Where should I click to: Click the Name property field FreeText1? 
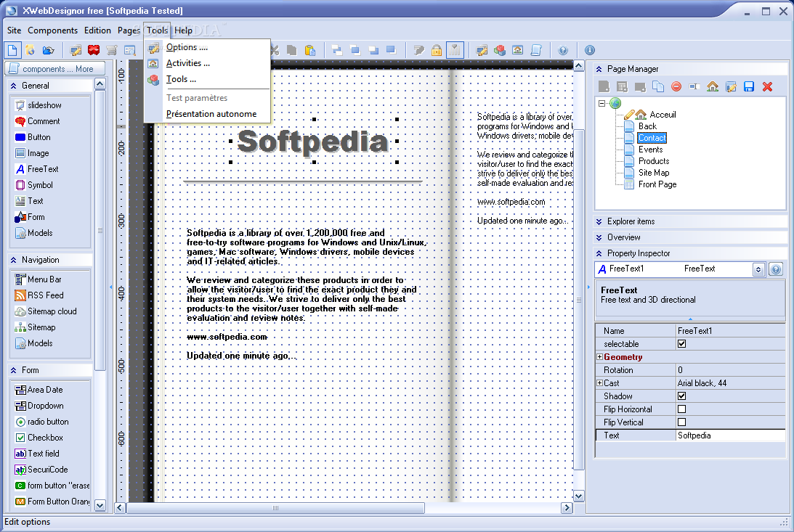(x=730, y=331)
